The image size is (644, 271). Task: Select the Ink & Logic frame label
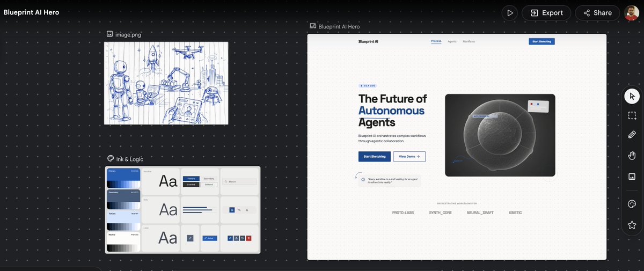[x=130, y=159]
